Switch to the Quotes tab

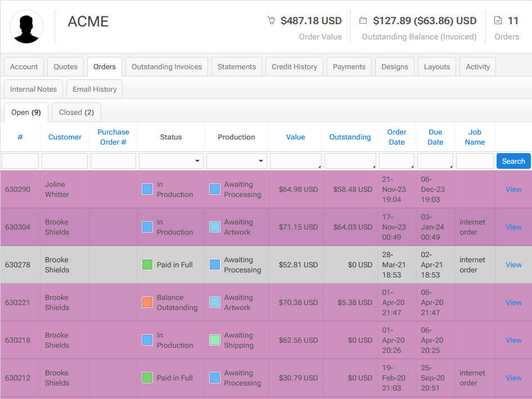[65, 67]
